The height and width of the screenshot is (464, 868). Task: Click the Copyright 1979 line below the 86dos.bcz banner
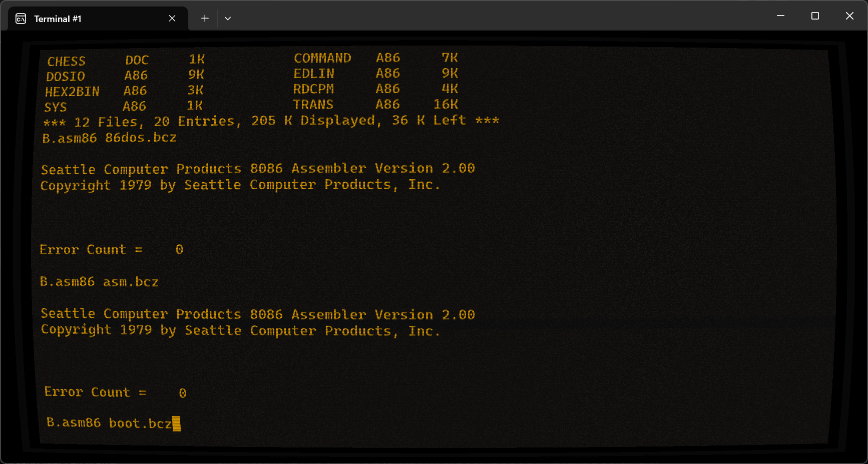(x=240, y=185)
